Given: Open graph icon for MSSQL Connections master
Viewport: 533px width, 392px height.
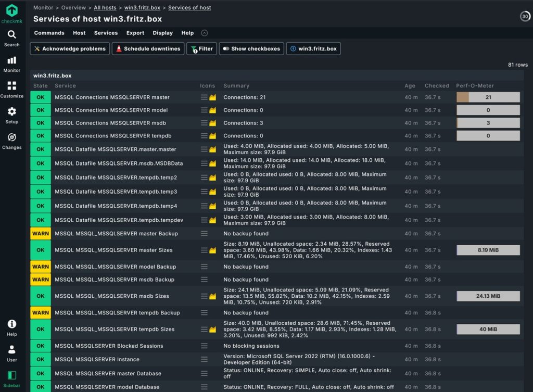Looking at the screenshot, I should (213, 97).
